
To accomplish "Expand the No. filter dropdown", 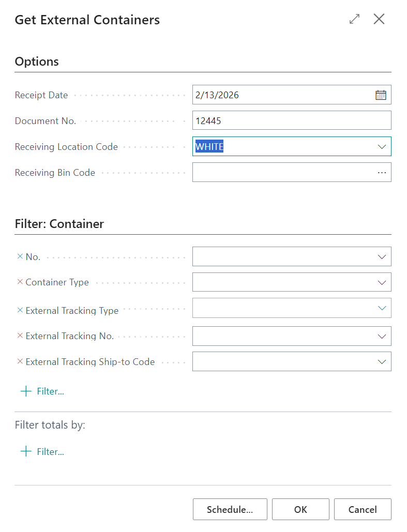I will point(382,256).
